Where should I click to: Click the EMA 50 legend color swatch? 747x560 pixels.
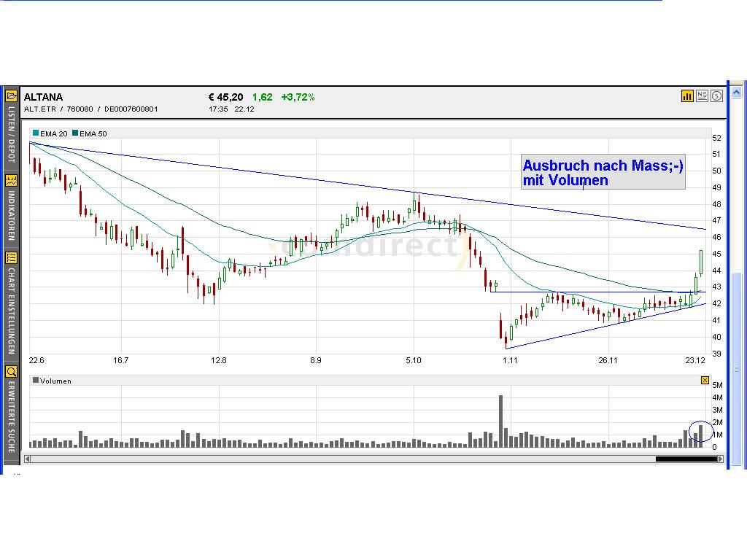tap(75, 133)
